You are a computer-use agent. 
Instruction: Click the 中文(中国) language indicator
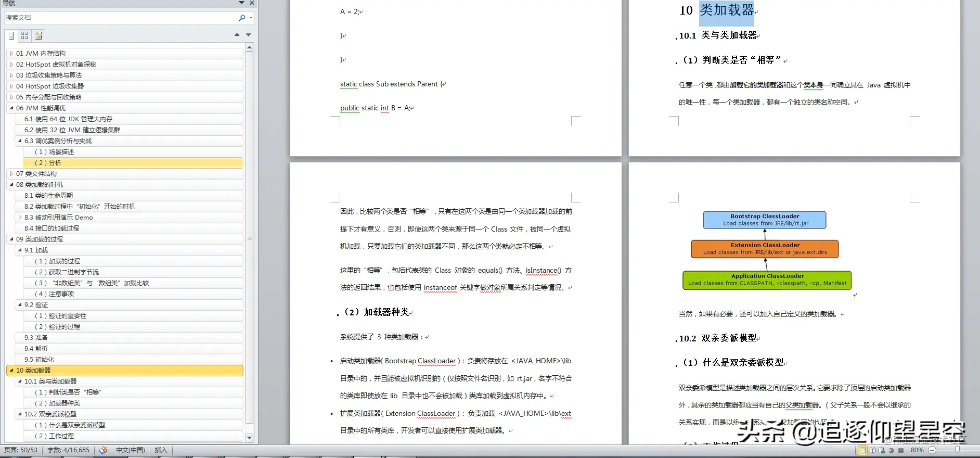(130, 450)
